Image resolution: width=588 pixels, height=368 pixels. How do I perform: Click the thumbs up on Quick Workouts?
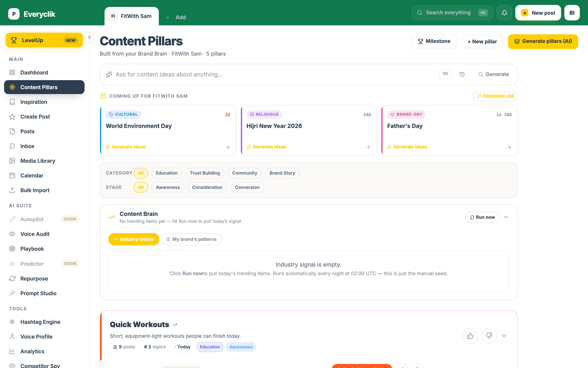point(470,336)
